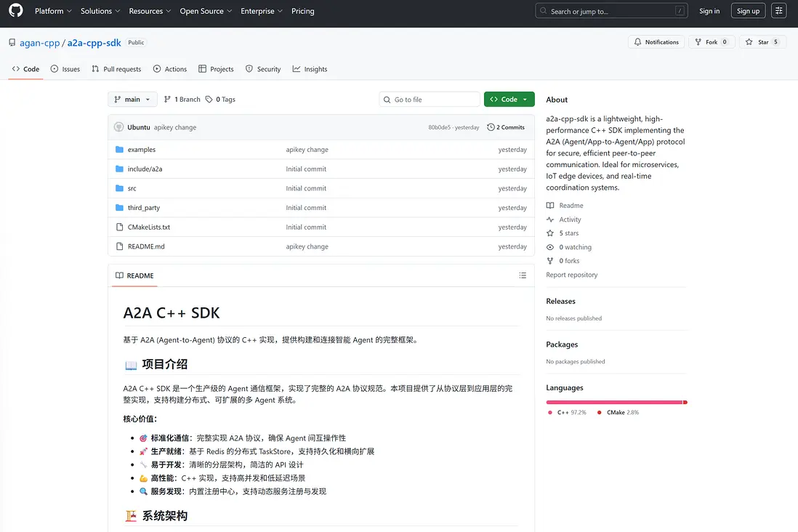Image resolution: width=798 pixels, height=532 pixels.
Task: Click the third_party folder icon
Action: tap(120, 207)
